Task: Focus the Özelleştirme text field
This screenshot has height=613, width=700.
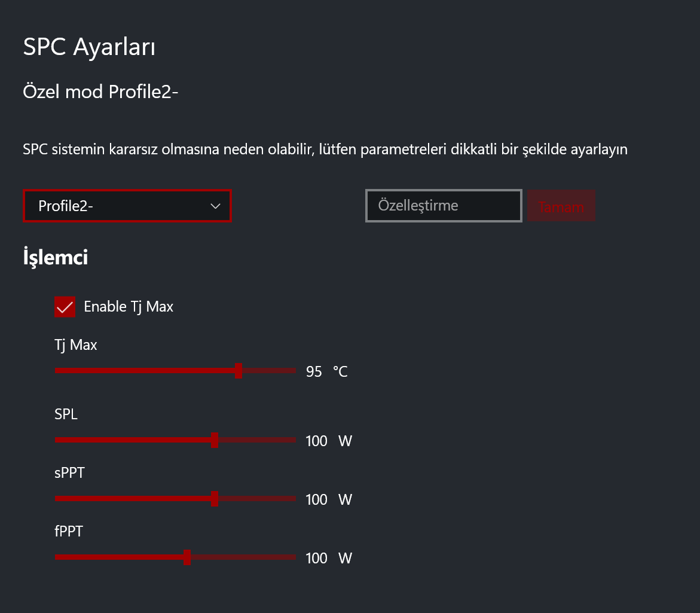Action: tap(444, 205)
